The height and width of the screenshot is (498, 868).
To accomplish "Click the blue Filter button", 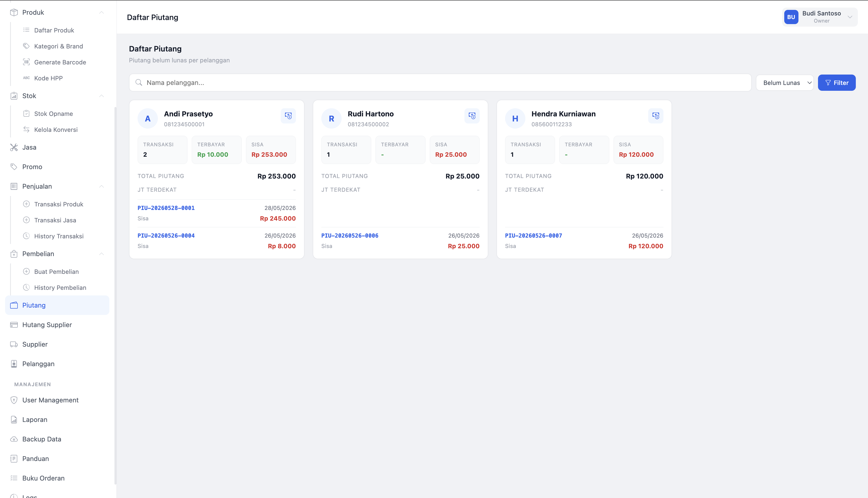I will click(x=837, y=83).
